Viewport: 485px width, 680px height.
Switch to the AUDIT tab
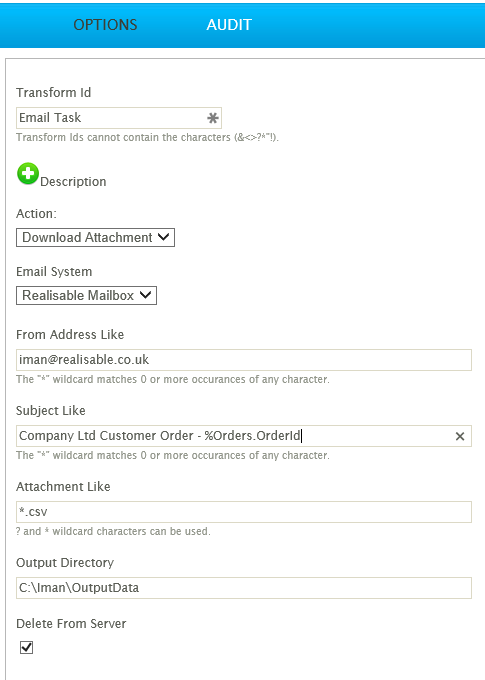229,25
